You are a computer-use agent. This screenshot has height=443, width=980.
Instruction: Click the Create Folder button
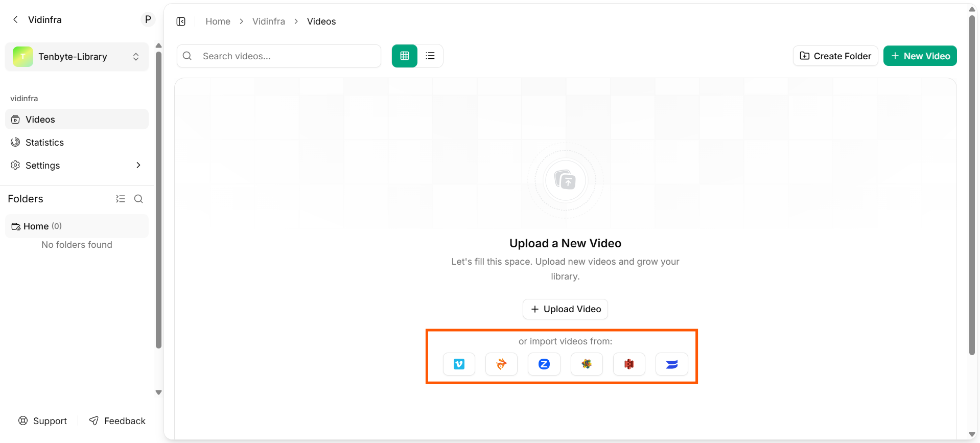coord(835,56)
